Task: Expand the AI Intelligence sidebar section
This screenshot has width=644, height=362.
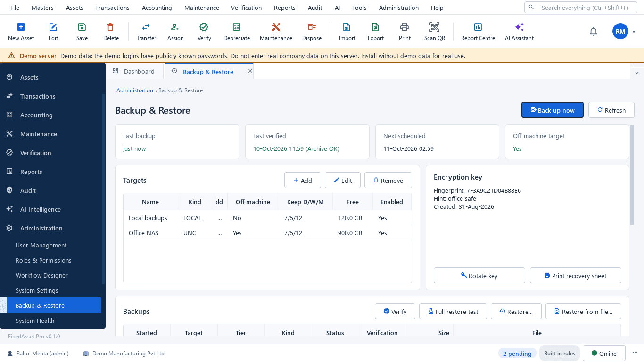Action: [50, 209]
